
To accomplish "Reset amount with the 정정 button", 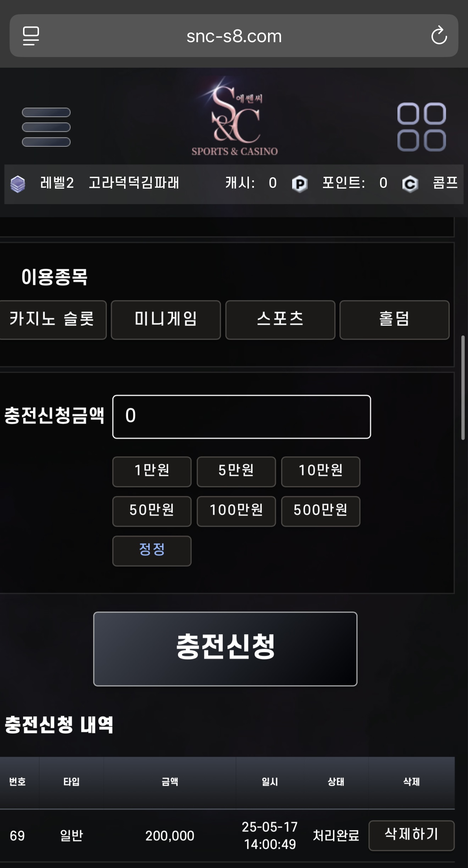I will click(x=152, y=551).
